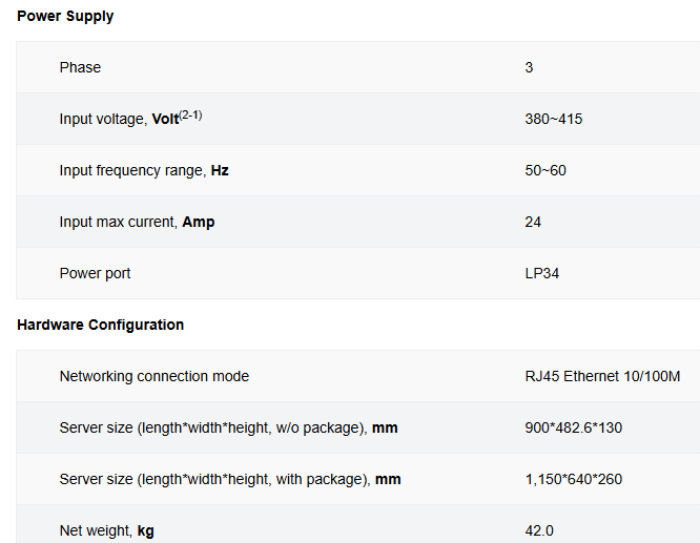Click the Server size with package label
This screenshot has height=543, width=700.
coord(230,479)
